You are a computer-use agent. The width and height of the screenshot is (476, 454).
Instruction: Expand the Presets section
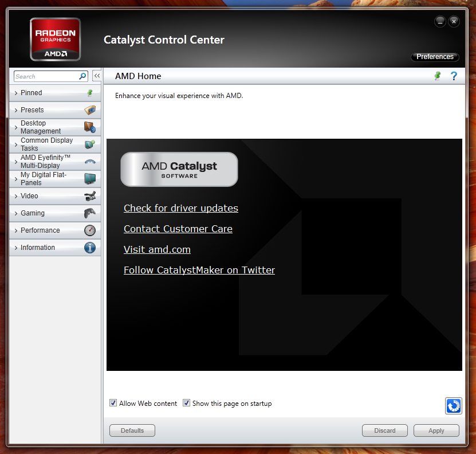(32, 110)
